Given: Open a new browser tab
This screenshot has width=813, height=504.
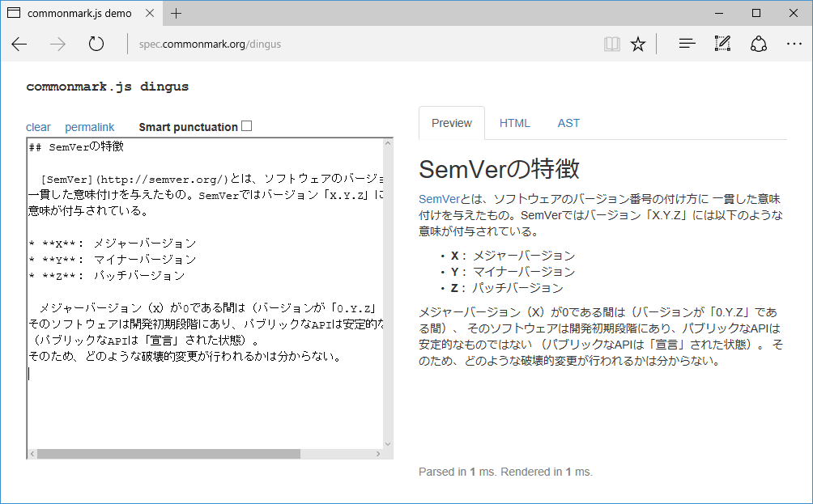Looking at the screenshot, I should pos(177,13).
